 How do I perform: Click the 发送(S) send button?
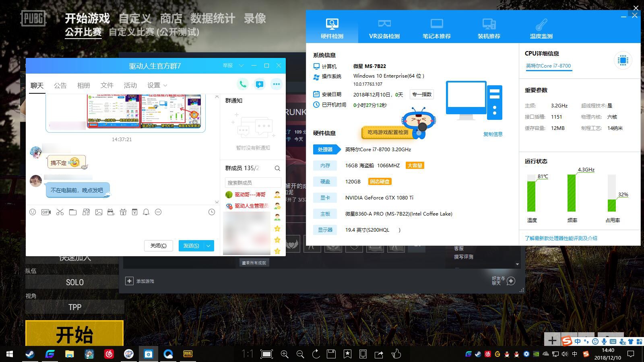click(x=191, y=246)
